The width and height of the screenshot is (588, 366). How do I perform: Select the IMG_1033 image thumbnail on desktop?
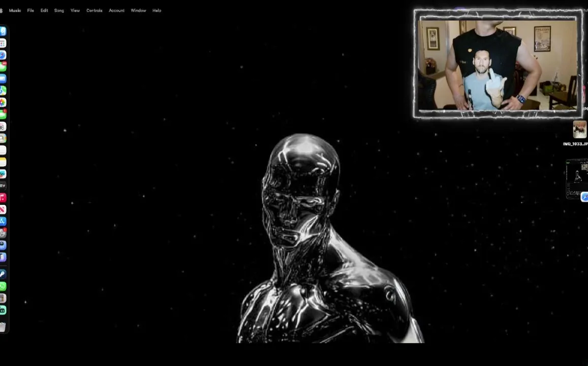point(580,130)
